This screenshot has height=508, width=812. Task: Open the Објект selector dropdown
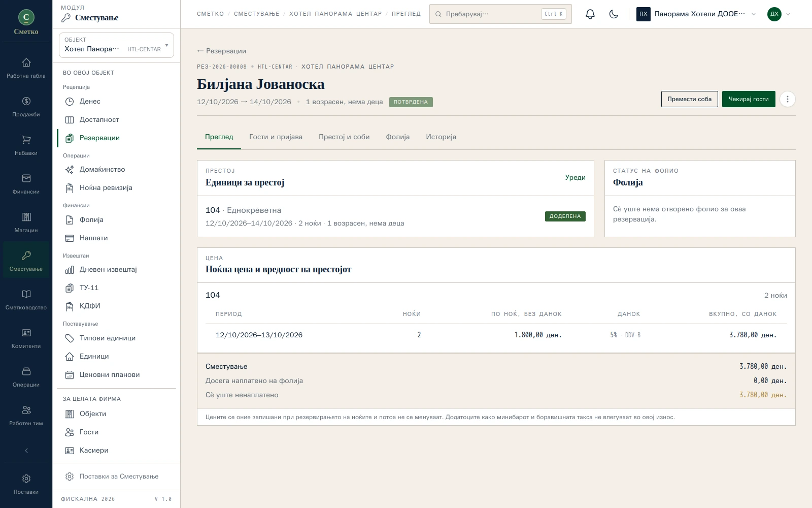tap(116, 45)
